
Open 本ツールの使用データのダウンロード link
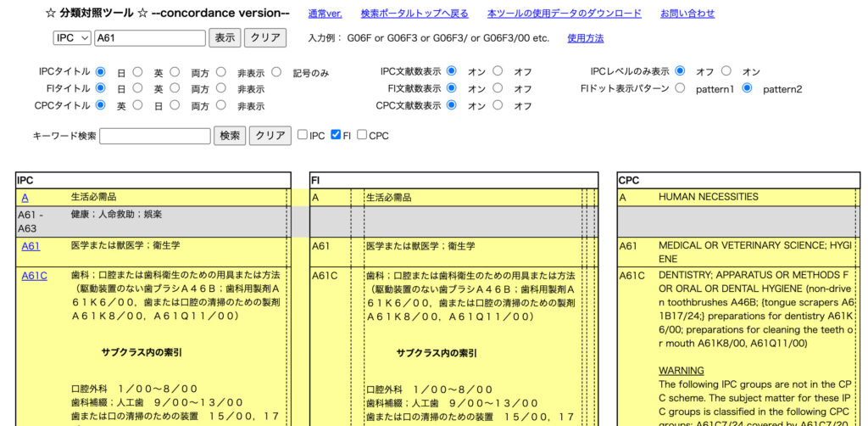(x=564, y=14)
